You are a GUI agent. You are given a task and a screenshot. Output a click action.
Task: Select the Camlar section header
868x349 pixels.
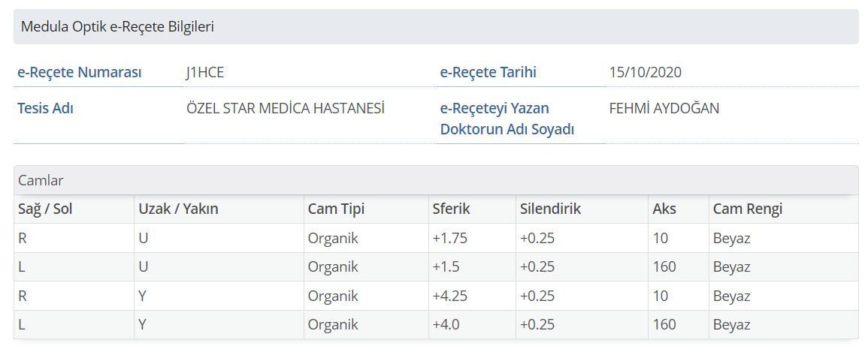click(41, 180)
